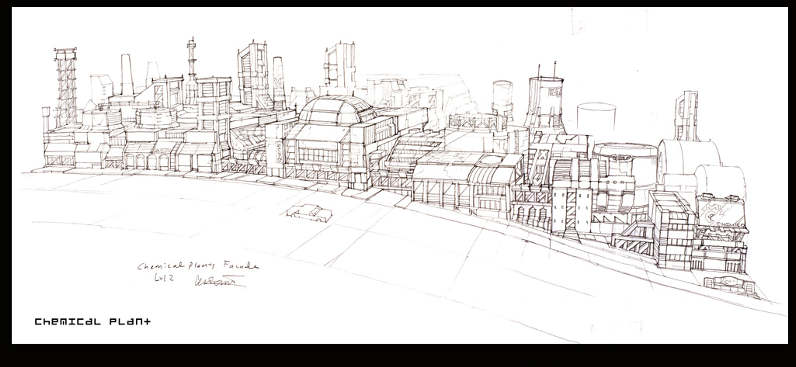Click the lattice scaffold tower at far left
796x367 pixels.
pyautogui.click(x=65, y=86)
